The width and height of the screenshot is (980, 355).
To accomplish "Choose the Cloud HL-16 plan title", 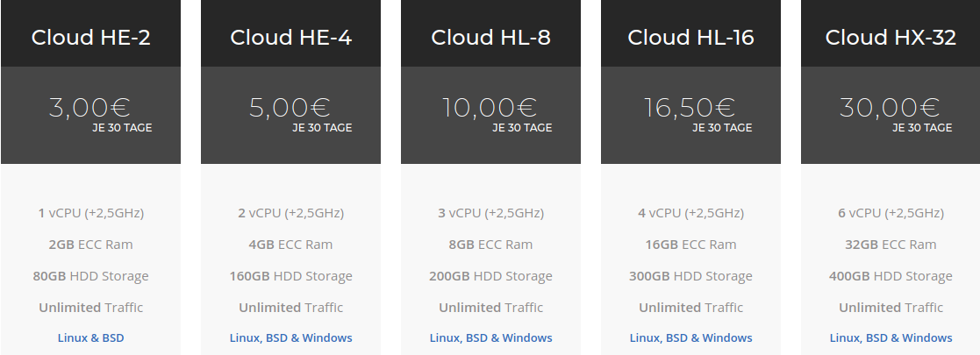I will click(x=690, y=38).
